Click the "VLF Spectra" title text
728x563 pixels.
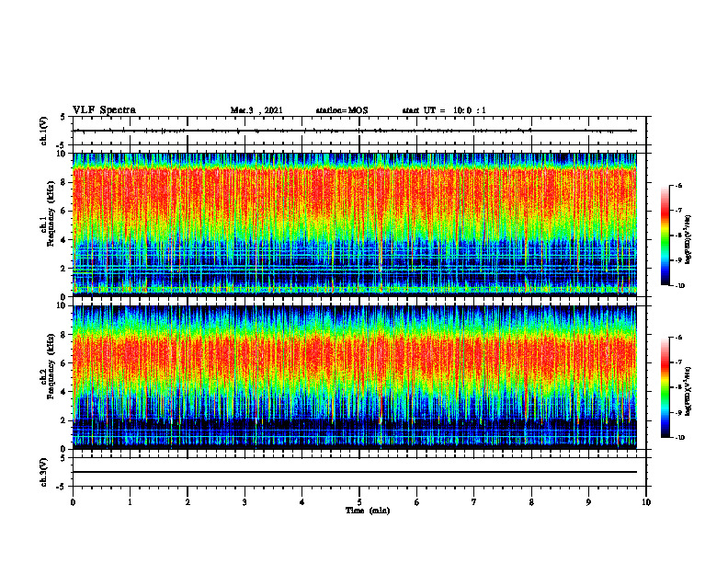point(104,110)
